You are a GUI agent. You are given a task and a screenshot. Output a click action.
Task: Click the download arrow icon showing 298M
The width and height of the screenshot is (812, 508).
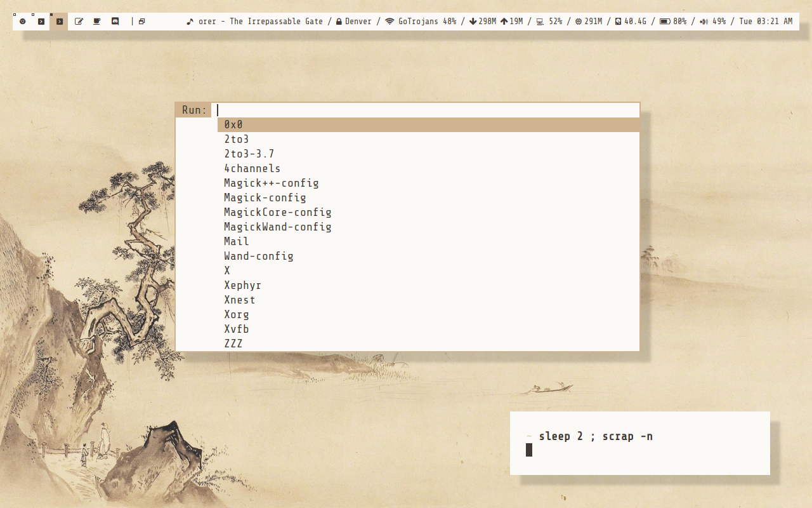473,22
